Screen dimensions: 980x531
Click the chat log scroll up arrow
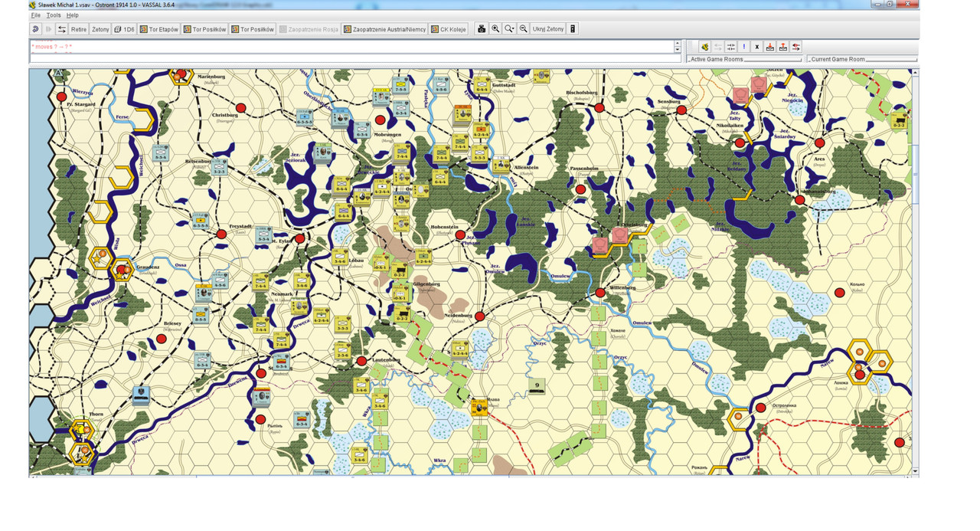click(678, 43)
